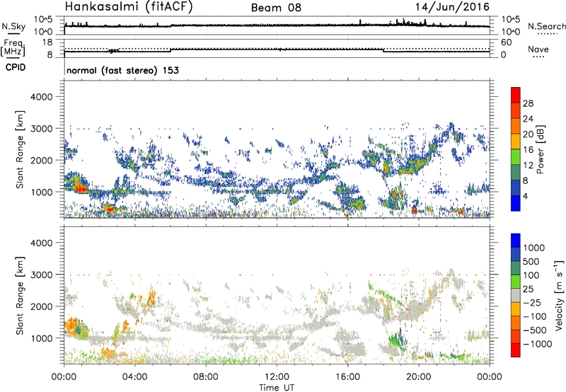
Task: Click the -1000 label on the Velocity colorbar
Action: tap(538, 344)
